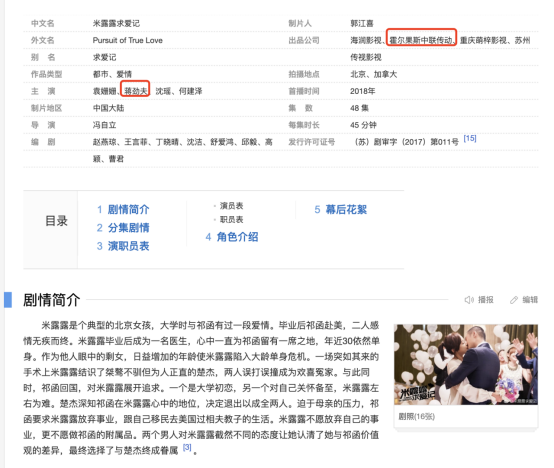Viewport: 554px width, 468px height.
Task: Click company 海润影视
Action: pos(366,40)
